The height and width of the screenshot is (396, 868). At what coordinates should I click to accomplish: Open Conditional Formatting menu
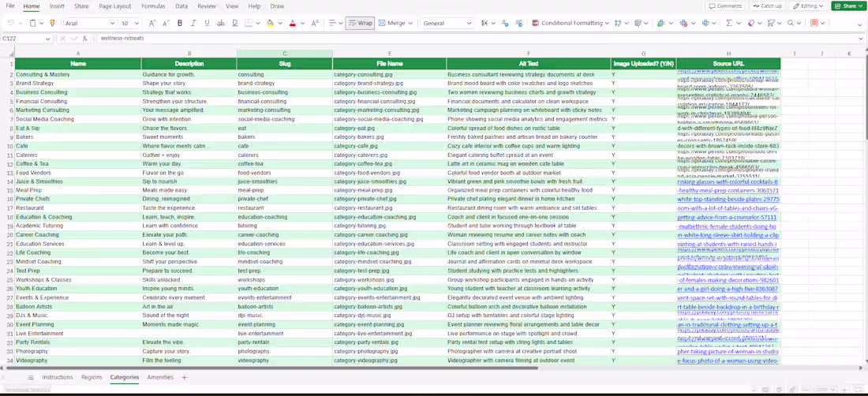[x=571, y=23]
